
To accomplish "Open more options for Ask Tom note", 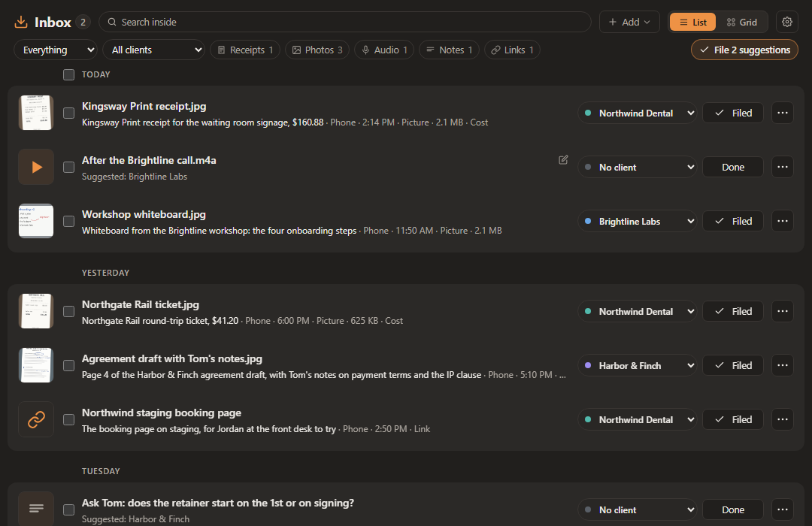I will pyautogui.click(x=783, y=510).
